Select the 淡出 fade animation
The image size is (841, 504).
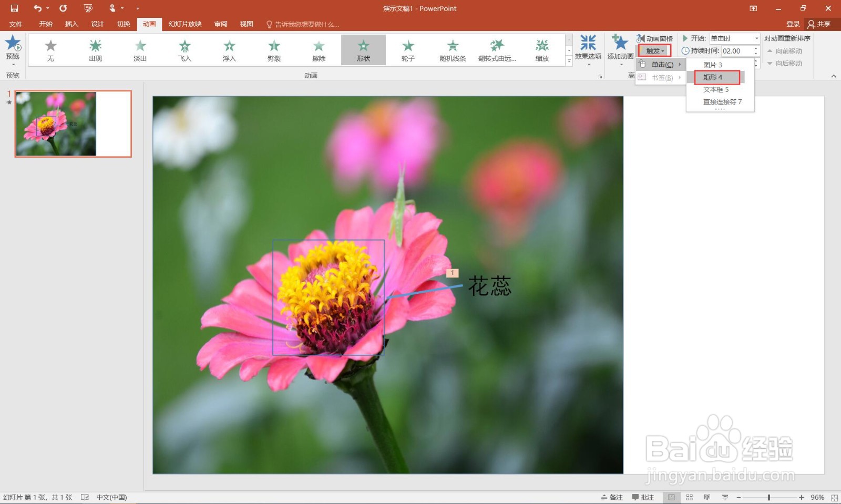pos(140,50)
